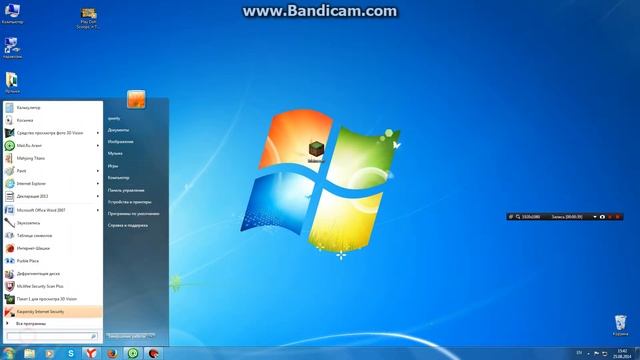Show hidden tray icons arrow
The height and width of the screenshot is (360, 640).
tap(588, 353)
